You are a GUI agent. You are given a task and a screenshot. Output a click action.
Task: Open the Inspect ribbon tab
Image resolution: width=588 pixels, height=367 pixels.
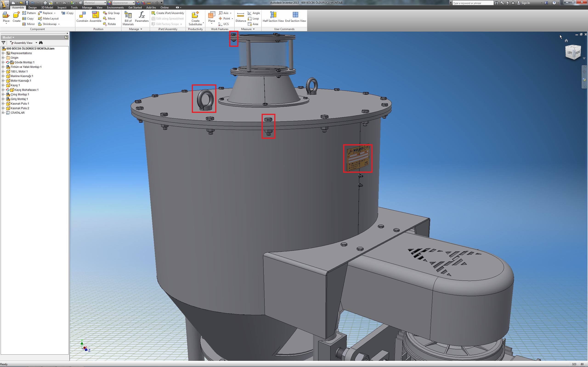62,8
